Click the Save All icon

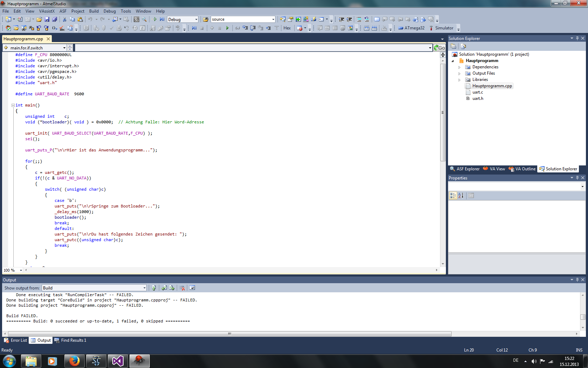[x=55, y=19]
